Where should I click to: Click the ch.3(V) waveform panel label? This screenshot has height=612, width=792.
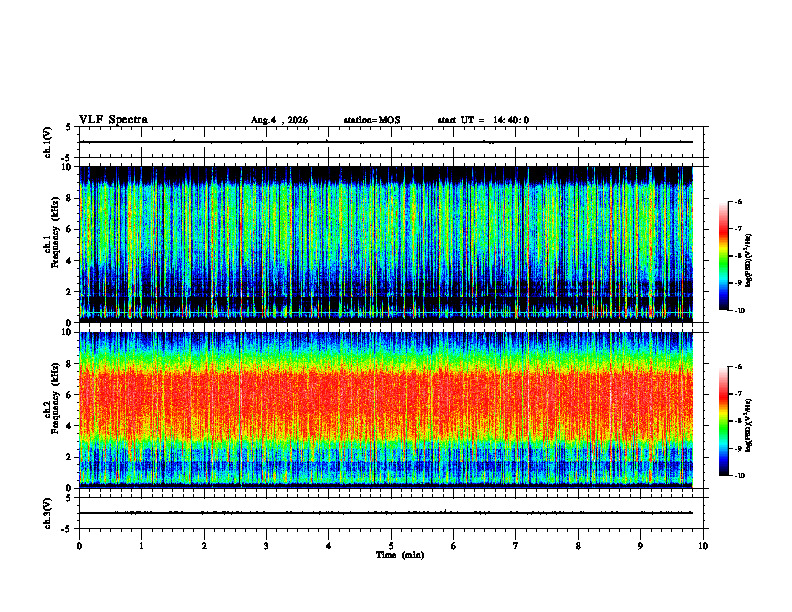48,513
